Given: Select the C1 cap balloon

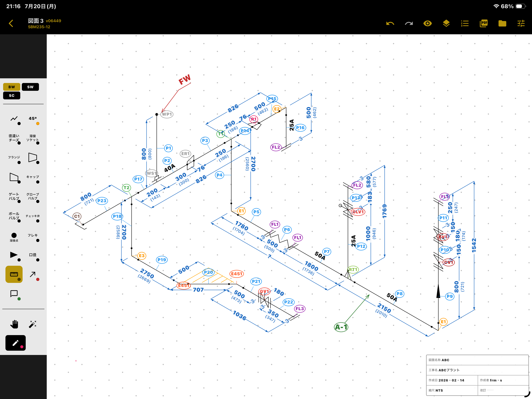Looking at the screenshot, I should 77,216.
